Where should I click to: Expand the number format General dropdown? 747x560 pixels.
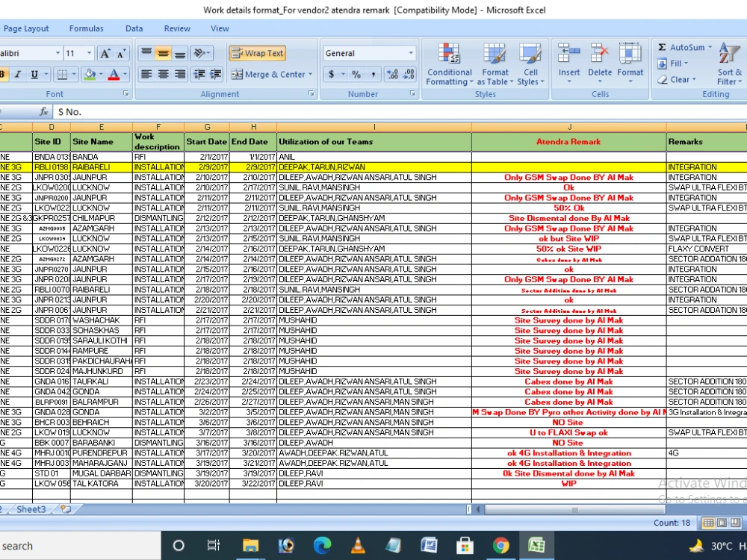pos(411,53)
